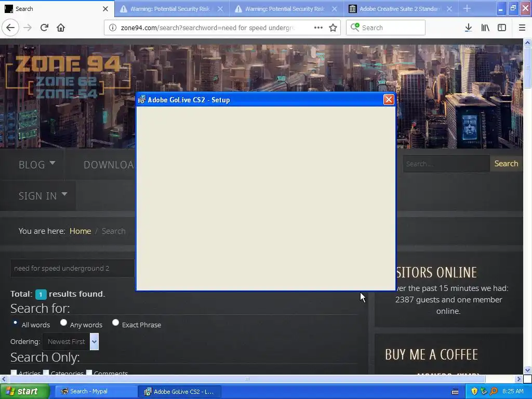The width and height of the screenshot is (532, 399).
Task: Select the All words radio button
Action: pos(15,323)
